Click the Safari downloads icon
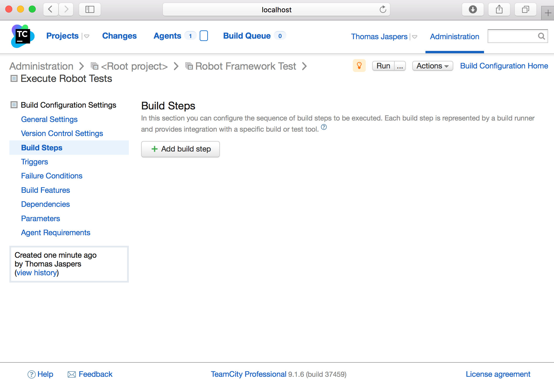The image size is (554, 392). tap(473, 10)
